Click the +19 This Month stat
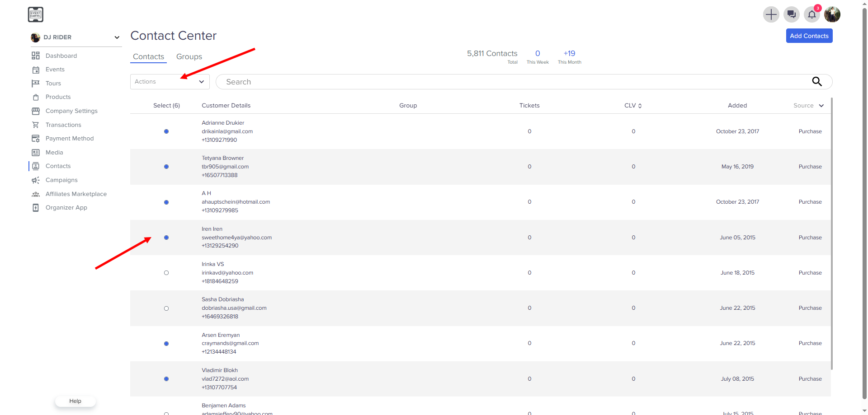The height and width of the screenshot is (415, 868). coord(569,57)
